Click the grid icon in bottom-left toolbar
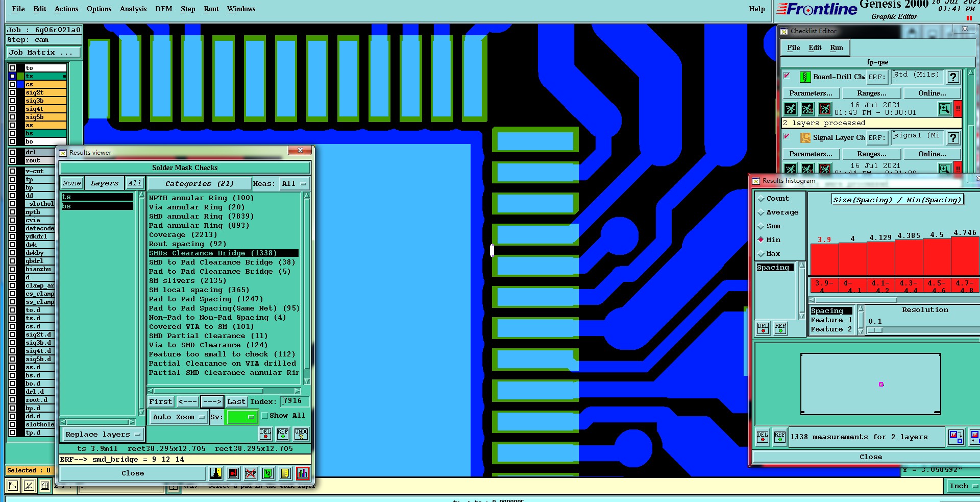980x502 pixels. (45, 486)
